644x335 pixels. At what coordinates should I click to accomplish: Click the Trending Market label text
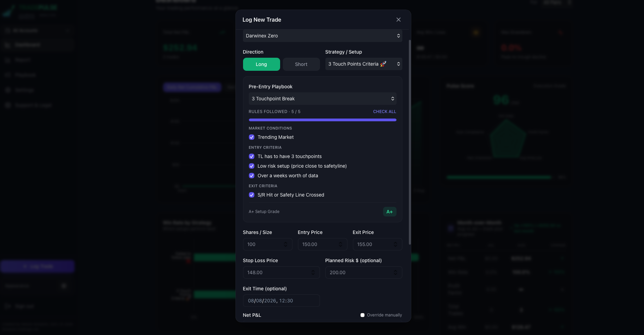click(x=276, y=137)
